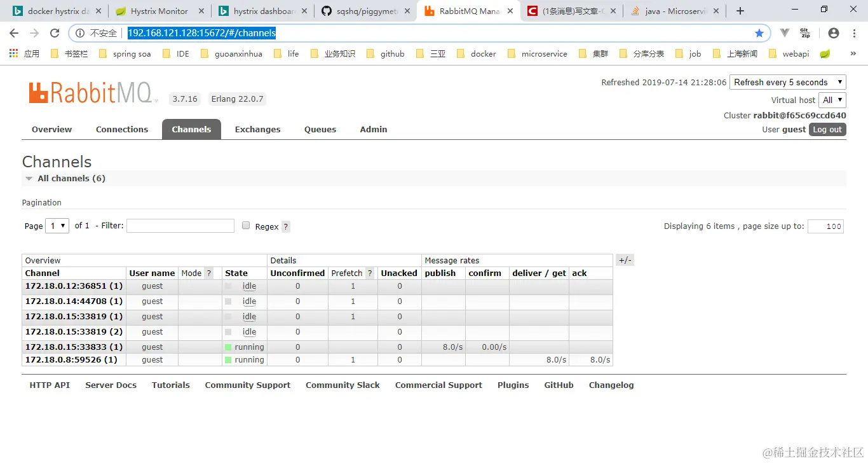The width and height of the screenshot is (868, 463).
Task: Show more bookmarks with the double chevron
Action: (853, 53)
